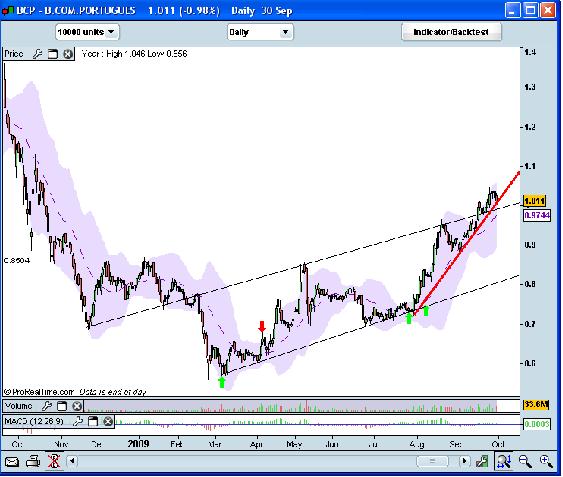Image resolution: width=563 pixels, height=477 pixels.
Task: Click the Price panel title label
Action: (x=14, y=54)
